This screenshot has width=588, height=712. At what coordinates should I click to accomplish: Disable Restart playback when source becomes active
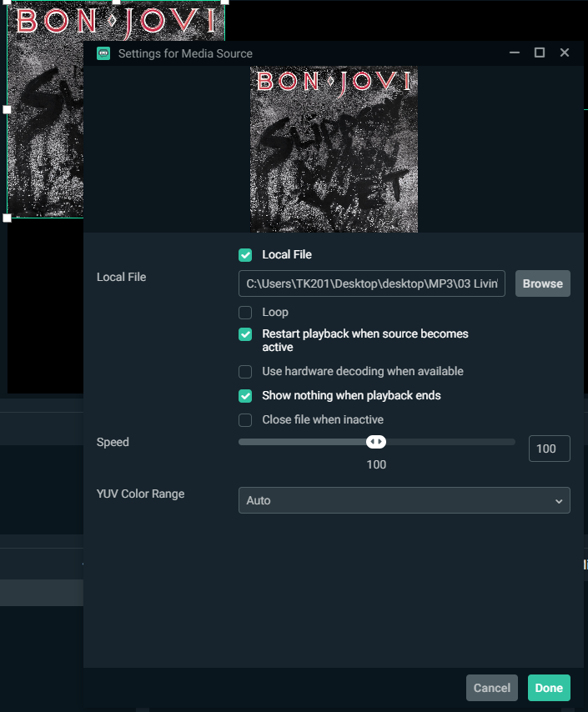245,334
